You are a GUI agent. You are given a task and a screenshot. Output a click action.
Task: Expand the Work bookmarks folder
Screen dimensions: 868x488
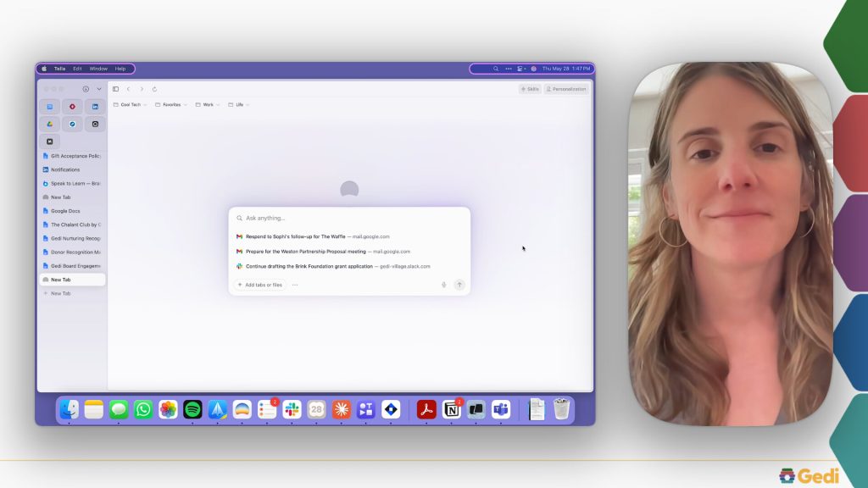[x=208, y=104]
